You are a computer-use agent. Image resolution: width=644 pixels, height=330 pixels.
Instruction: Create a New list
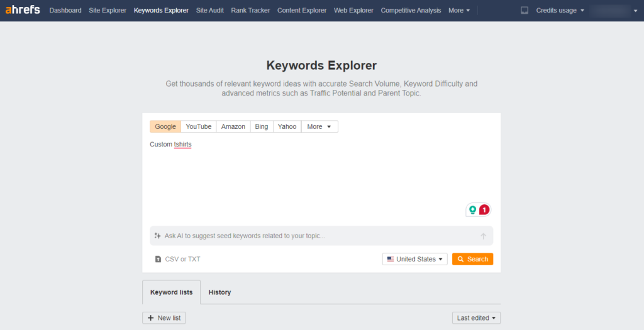164,317
